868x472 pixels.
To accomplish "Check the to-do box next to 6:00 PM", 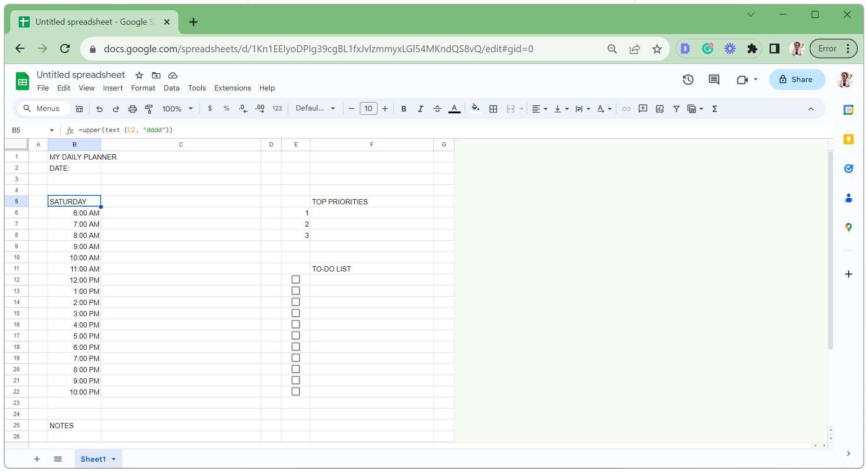I will (296, 347).
